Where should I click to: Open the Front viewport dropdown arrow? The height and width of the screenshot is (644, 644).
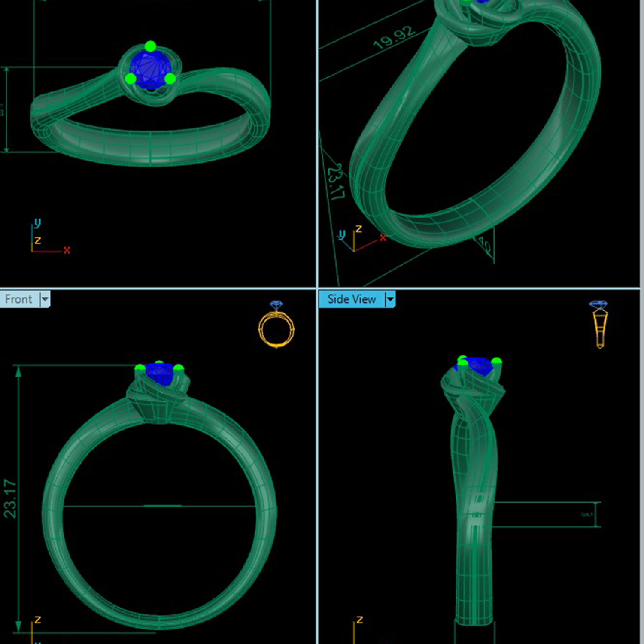(45, 299)
